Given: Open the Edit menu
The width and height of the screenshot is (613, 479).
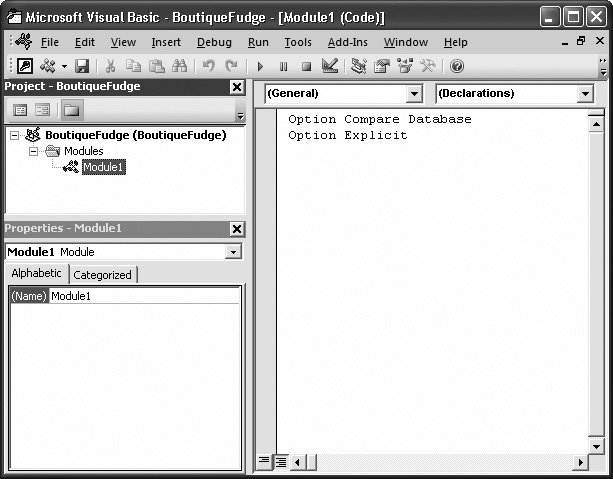Looking at the screenshot, I should click(85, 42).
